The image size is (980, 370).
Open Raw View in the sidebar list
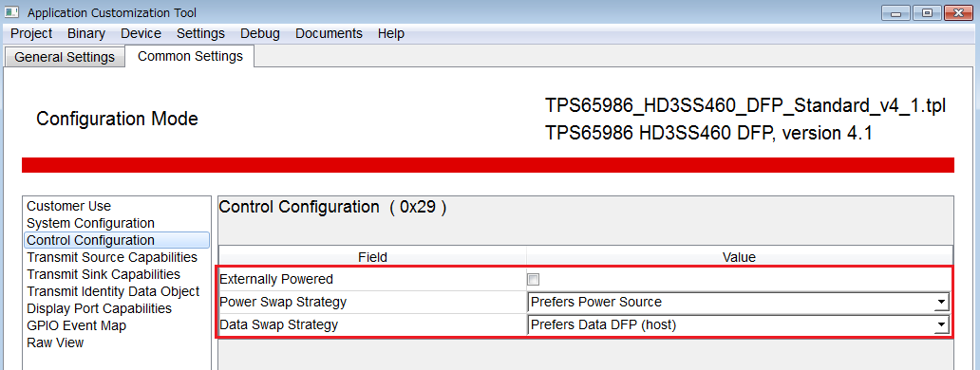coord(55,342)
